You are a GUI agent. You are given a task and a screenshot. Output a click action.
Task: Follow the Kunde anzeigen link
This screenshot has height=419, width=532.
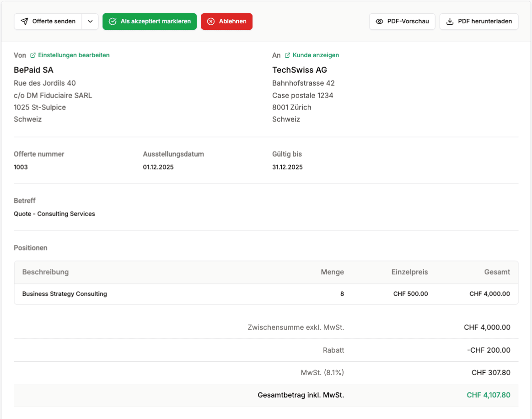[x=316, y=55]
